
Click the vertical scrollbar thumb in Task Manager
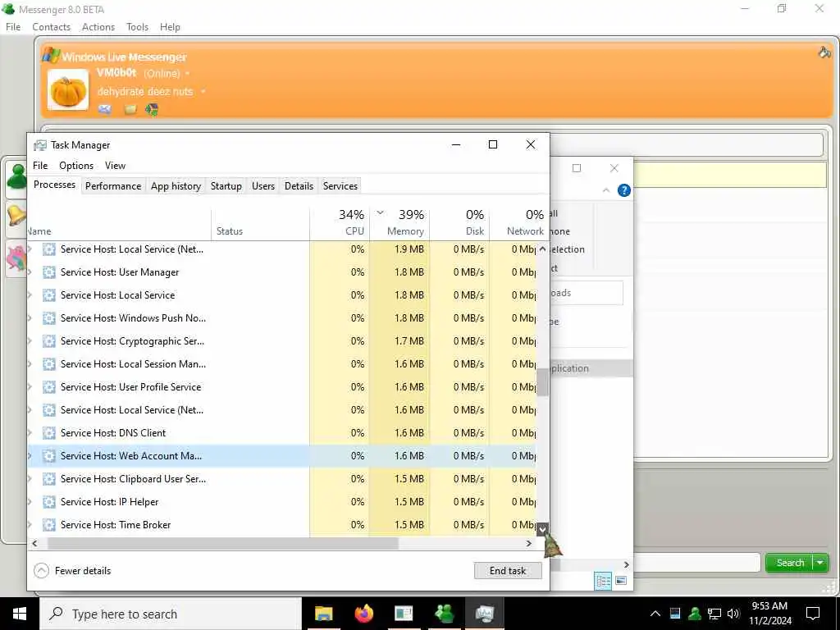[x=543, y=381]
